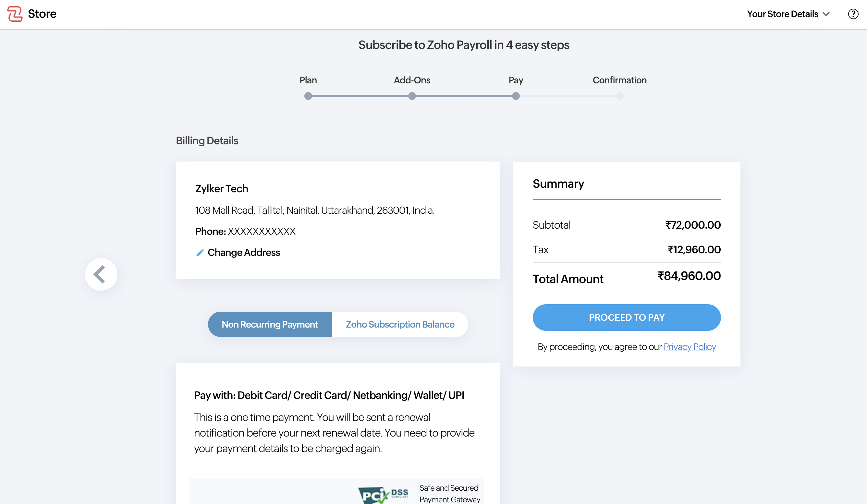Image resolution: width=867 pixels, height=504 pixels.
Task: Click the Store title text
Action: [x=42, y=14]
